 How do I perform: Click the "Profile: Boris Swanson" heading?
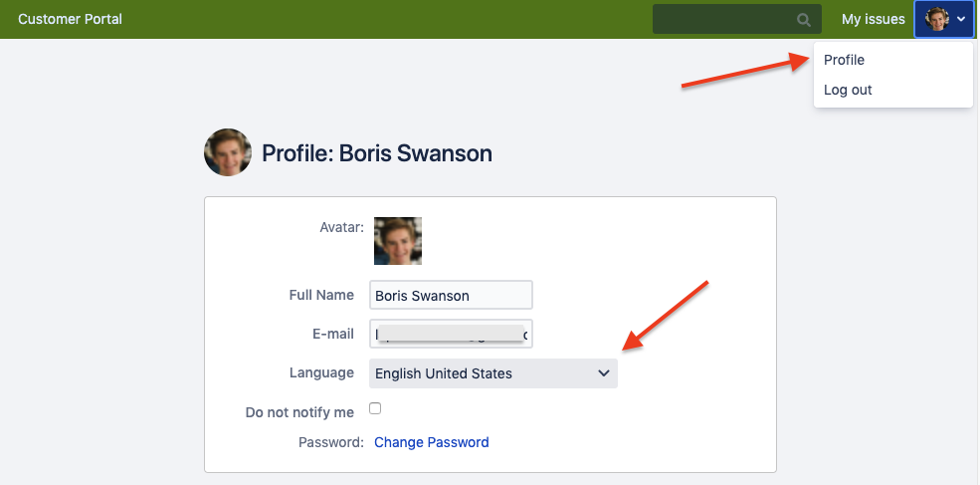377,153
